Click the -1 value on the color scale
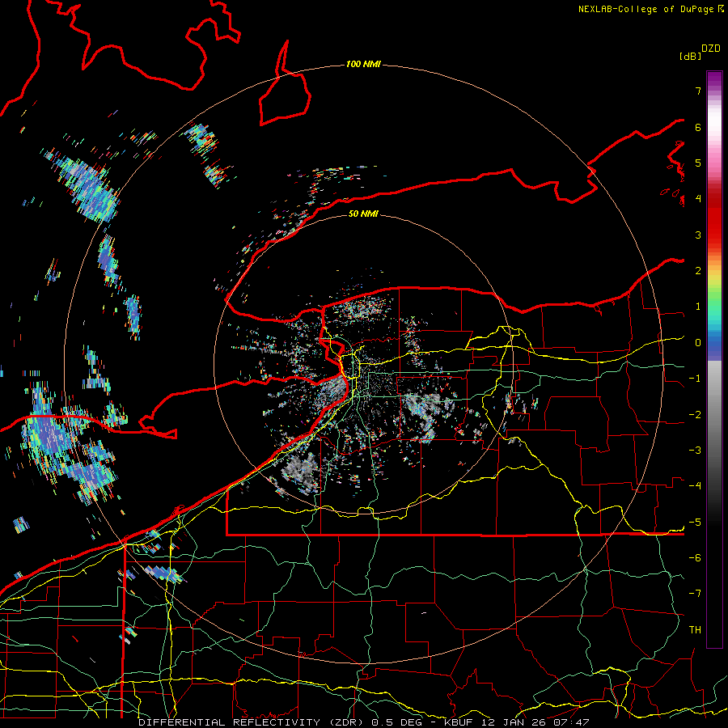This screenshot has width=728, height=728. pyautogui.click(x=695, y=379)
